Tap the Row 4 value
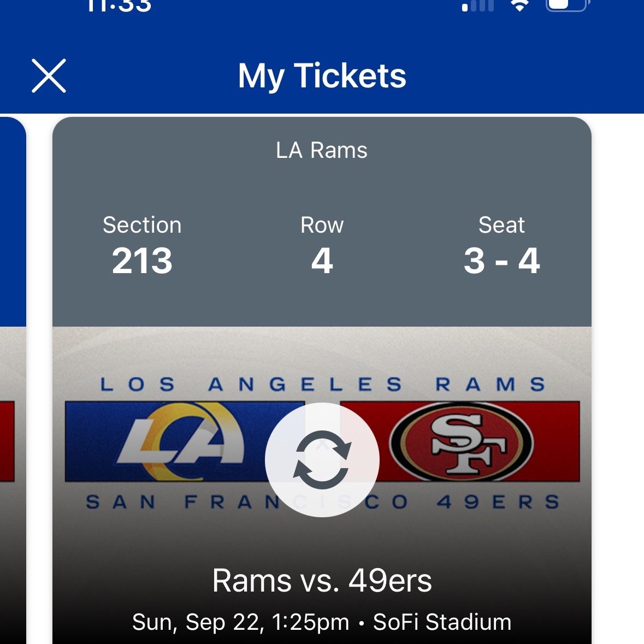Image resolution: width=644 pixels, height=644 pixels. point(322,261)
